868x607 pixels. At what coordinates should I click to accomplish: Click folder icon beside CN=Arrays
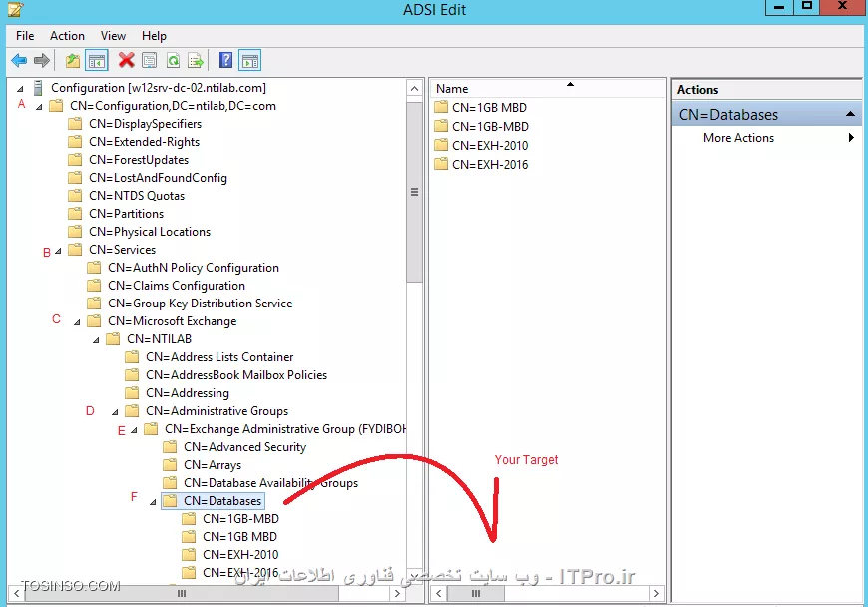tap(170, 464)
